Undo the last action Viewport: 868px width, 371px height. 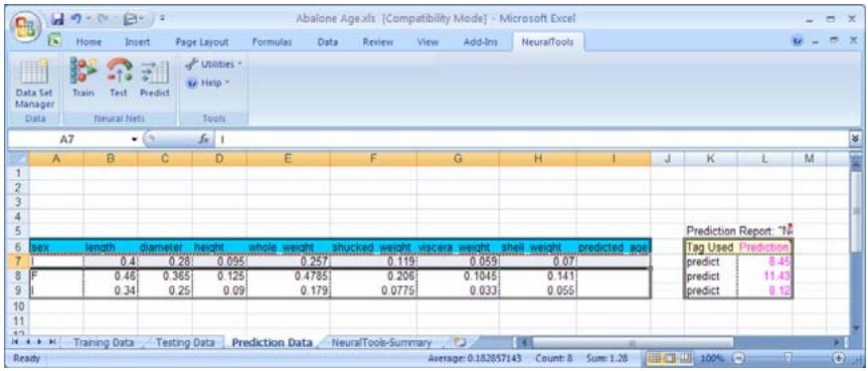click(x=76, y=20)
